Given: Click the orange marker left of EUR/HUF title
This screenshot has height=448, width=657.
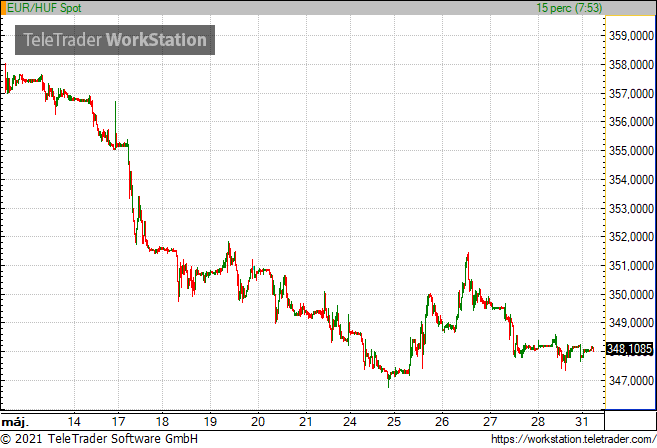Looking at the screenshot, I should click(4, 8).
